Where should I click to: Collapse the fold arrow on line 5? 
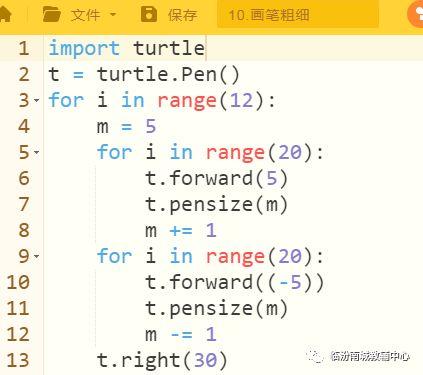pyautogui.click(x=37, y=152)
